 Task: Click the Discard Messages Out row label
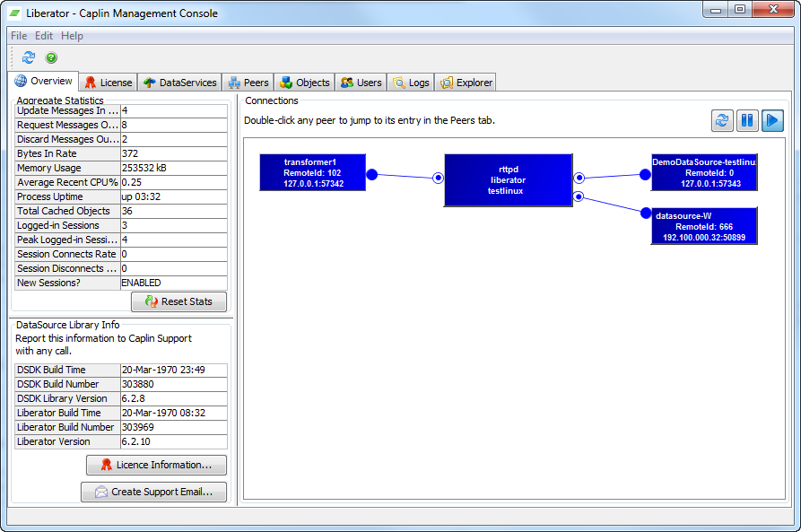click(68, 139)
